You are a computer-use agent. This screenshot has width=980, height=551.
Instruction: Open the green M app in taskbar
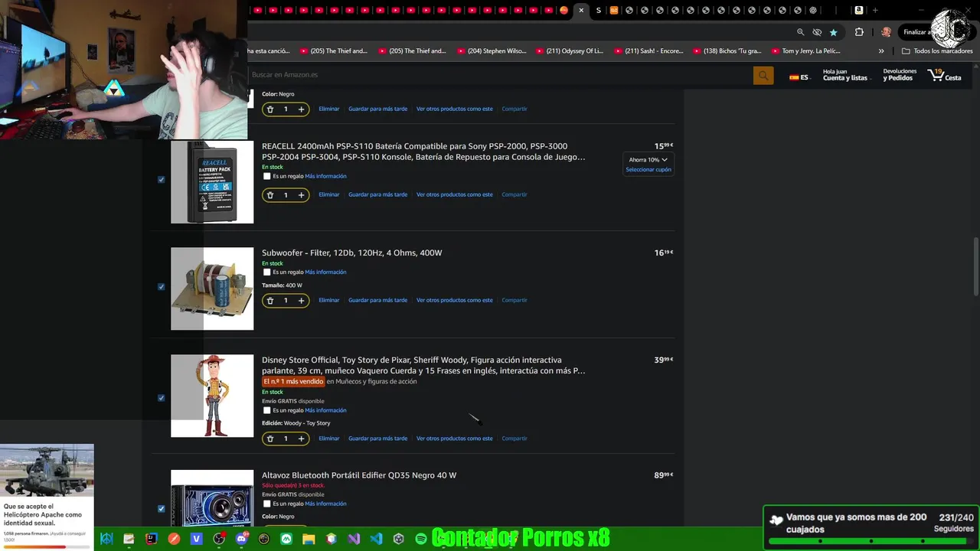[286, 539]
